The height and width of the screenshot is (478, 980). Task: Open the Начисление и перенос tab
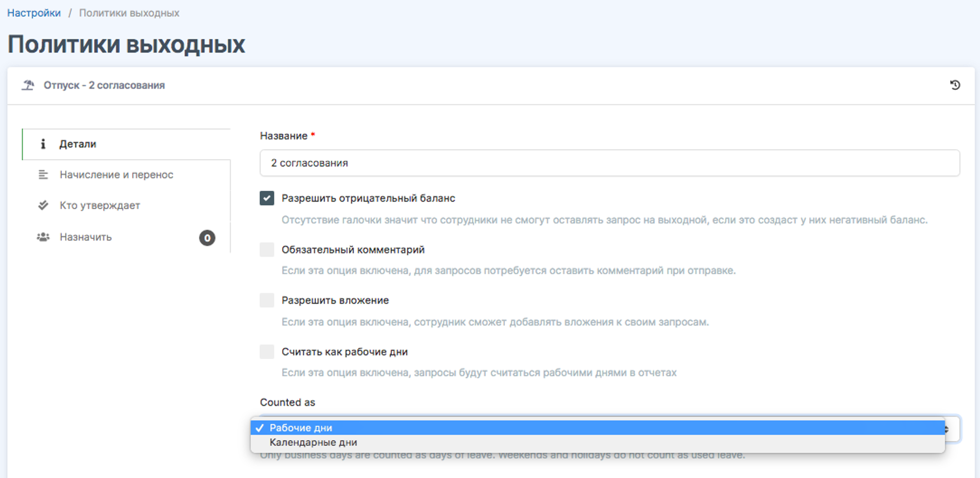[127, 175]
